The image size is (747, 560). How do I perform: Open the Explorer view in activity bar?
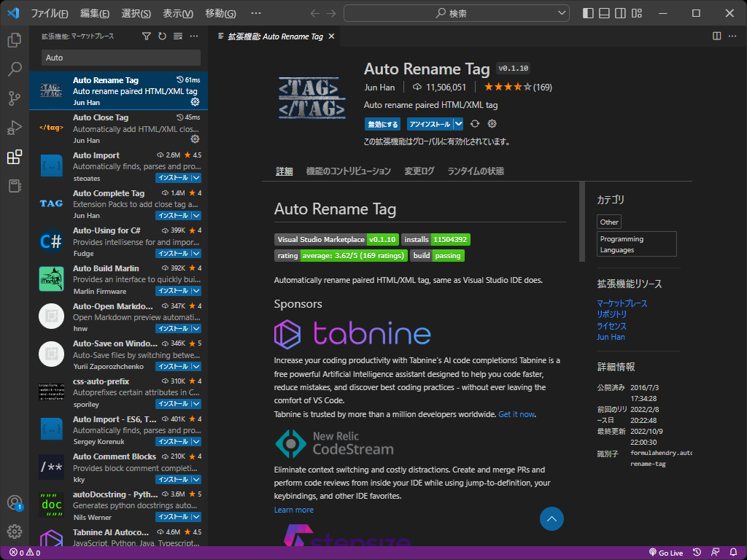coord(15,40)
